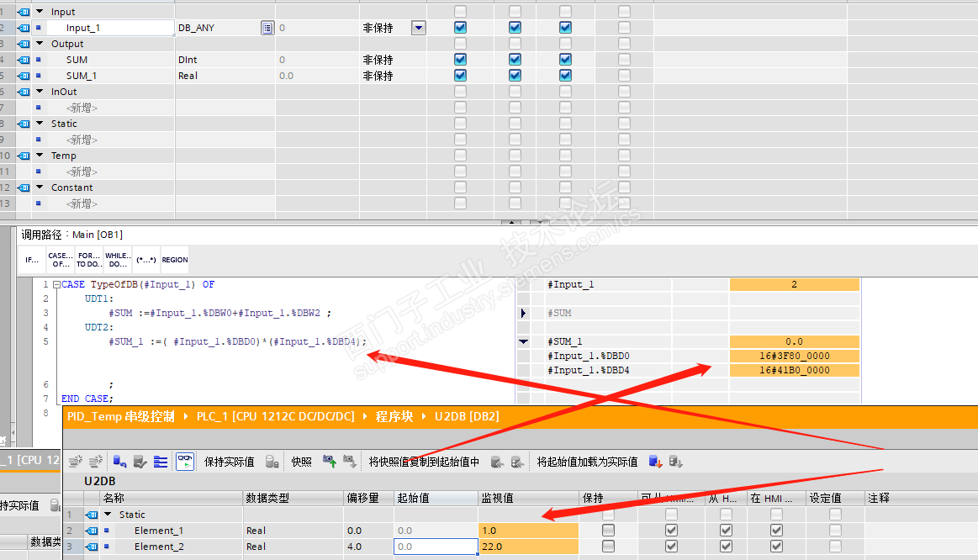Collapse the InOut section
Viewport: 978px width, 560px height.
(x=40, y=91)
